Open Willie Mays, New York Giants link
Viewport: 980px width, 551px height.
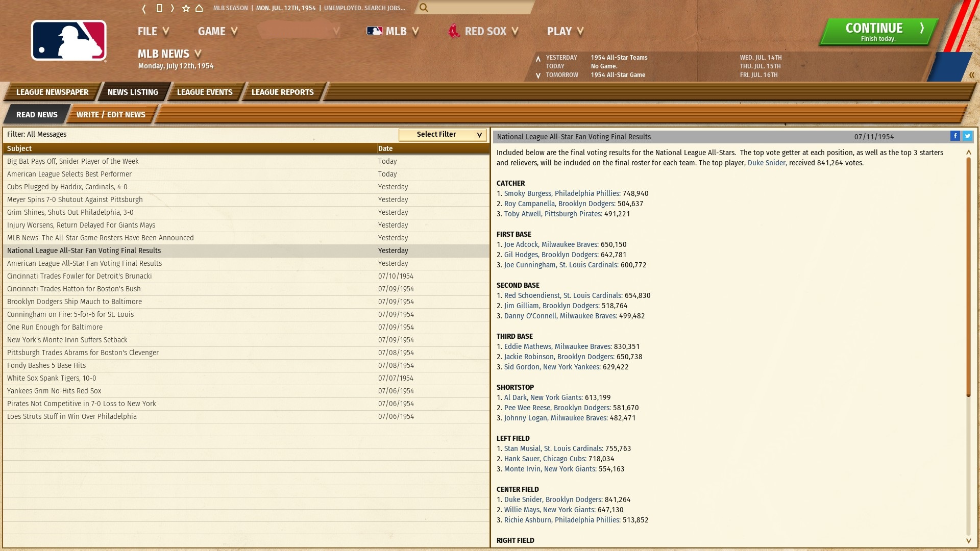549,510
